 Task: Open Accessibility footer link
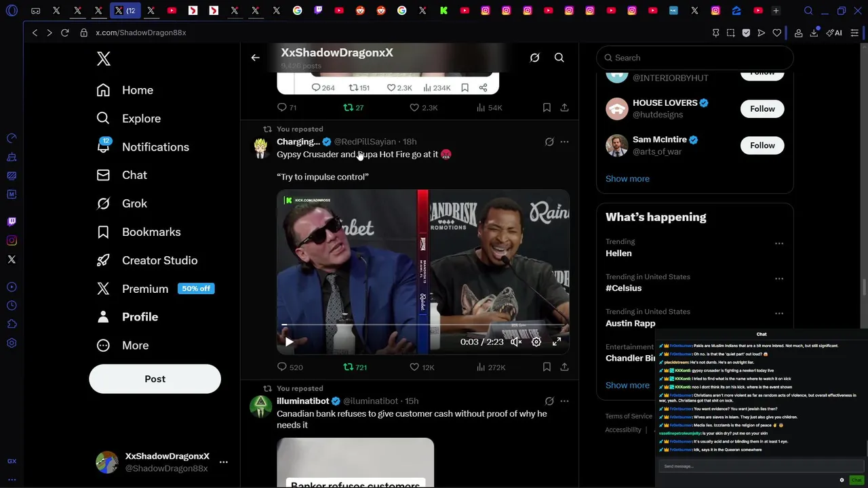[x=623, y=430]
